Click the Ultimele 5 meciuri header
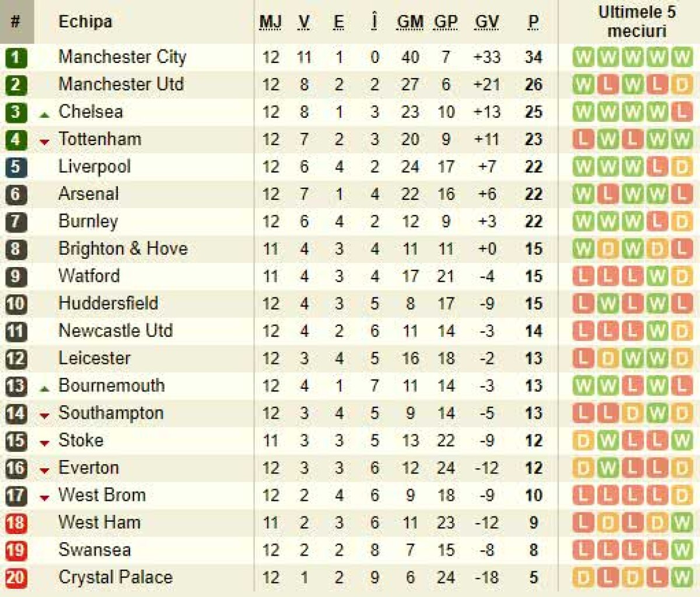The height and width of the screenshot is (597, 700). coord(636,22)
